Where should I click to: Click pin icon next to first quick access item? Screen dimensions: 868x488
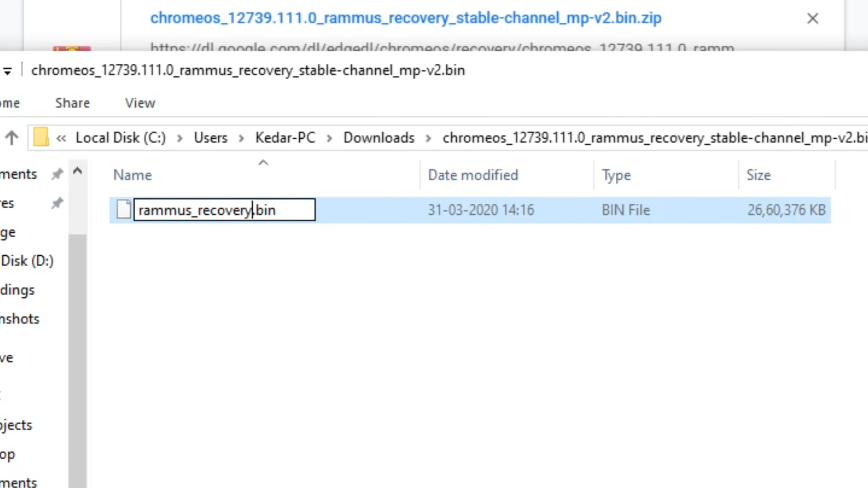pos(57,174)
